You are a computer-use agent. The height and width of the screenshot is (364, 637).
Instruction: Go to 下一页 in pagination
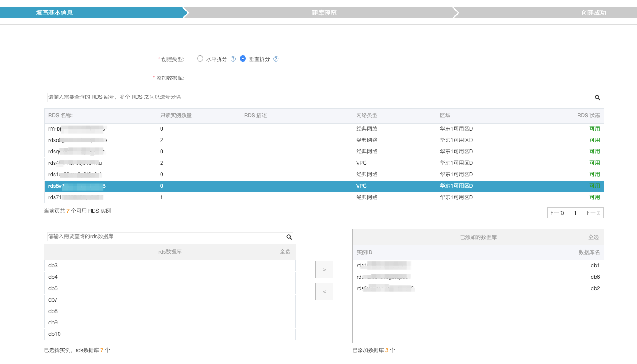(x=593, y=213)
